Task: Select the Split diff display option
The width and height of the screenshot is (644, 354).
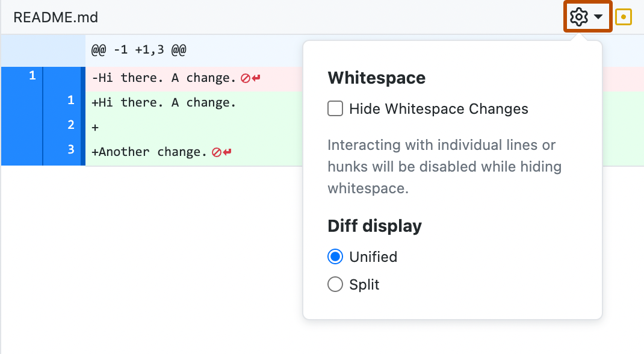Action: coord(335,284)
